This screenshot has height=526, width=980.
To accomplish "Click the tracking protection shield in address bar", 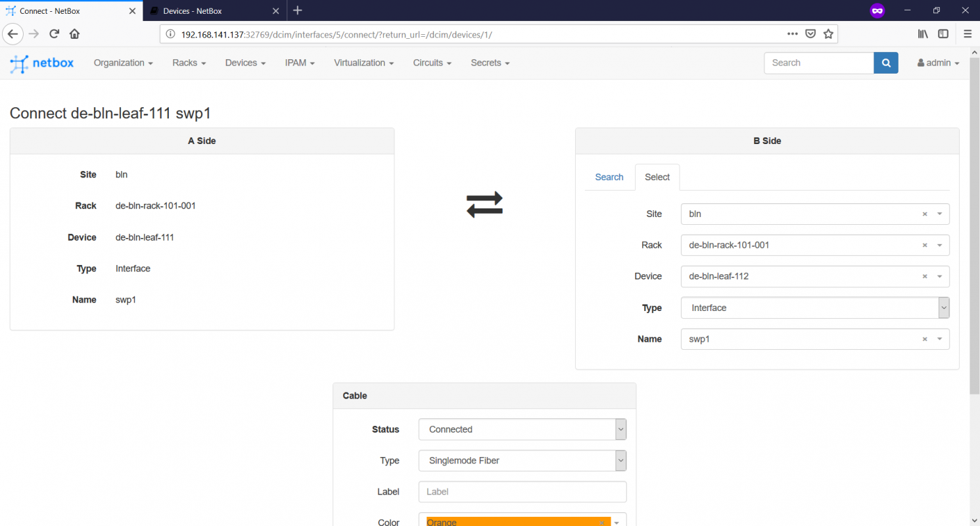I will [x=810, y=34].
